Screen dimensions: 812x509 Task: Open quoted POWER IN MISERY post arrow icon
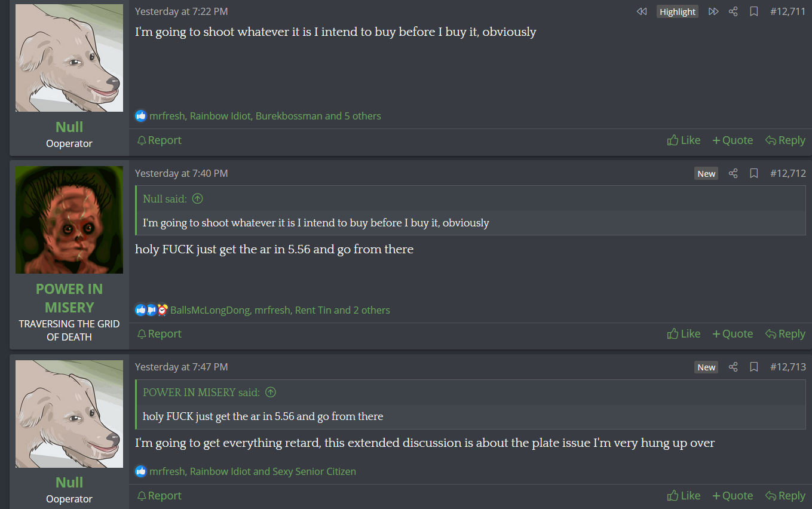tap(270, 393)
